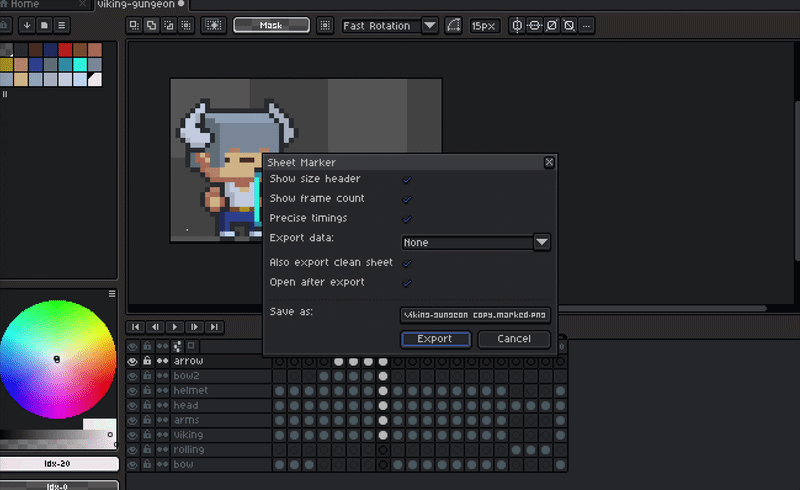The image size is (800, 490).
Task: Toggle visibility of the rolling layer
Action: (133, 450)
